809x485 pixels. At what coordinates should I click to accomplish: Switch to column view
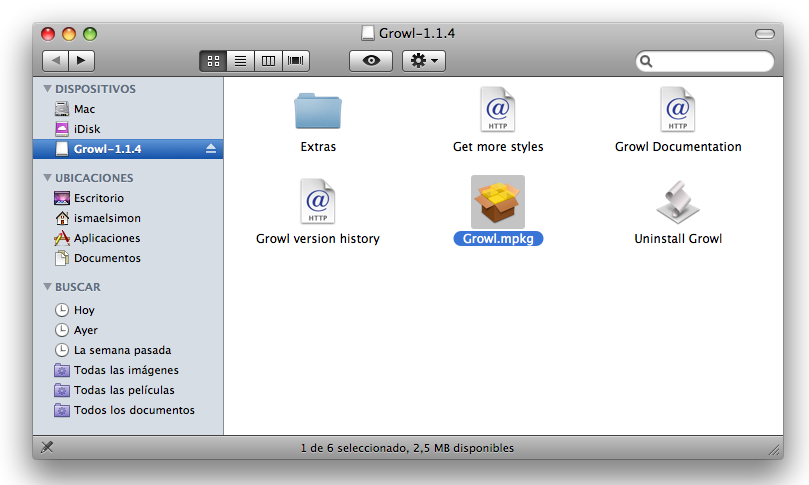268,61
